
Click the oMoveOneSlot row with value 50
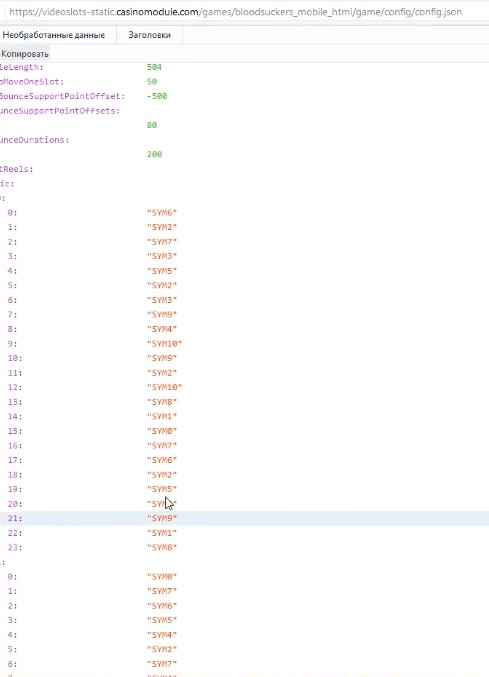tap(244, 82)
